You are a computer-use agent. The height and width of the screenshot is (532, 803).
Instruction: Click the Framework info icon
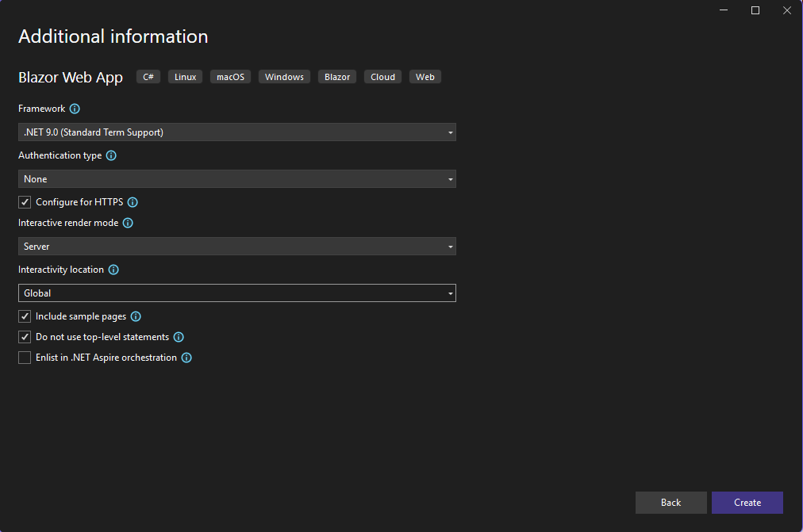coord(75,109)
